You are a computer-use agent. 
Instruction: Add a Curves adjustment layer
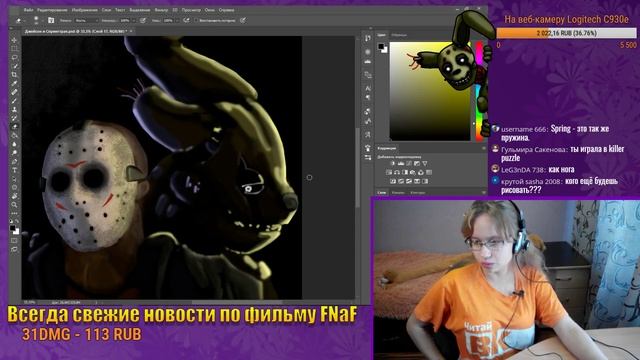[x=409, y=163]
